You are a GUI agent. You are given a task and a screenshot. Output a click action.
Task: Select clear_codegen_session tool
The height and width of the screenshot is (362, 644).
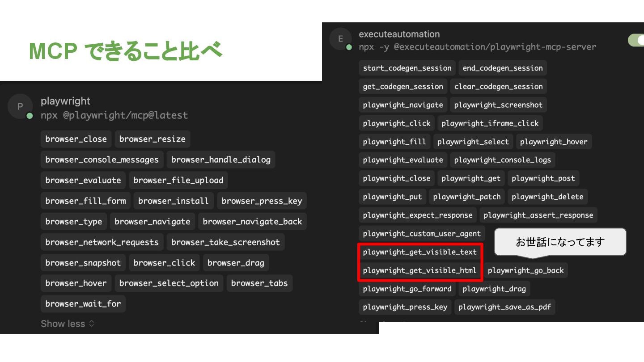click(499, 86)
